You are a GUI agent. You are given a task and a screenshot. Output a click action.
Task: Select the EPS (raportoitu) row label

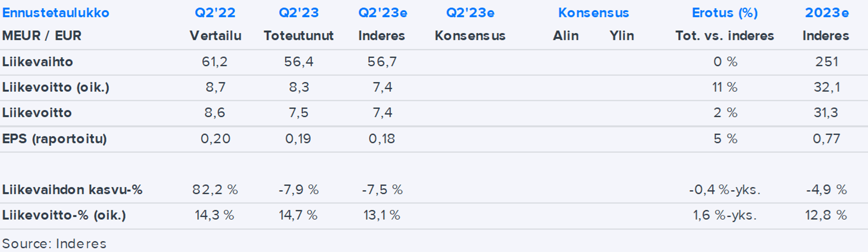click(x=54, y=139)
